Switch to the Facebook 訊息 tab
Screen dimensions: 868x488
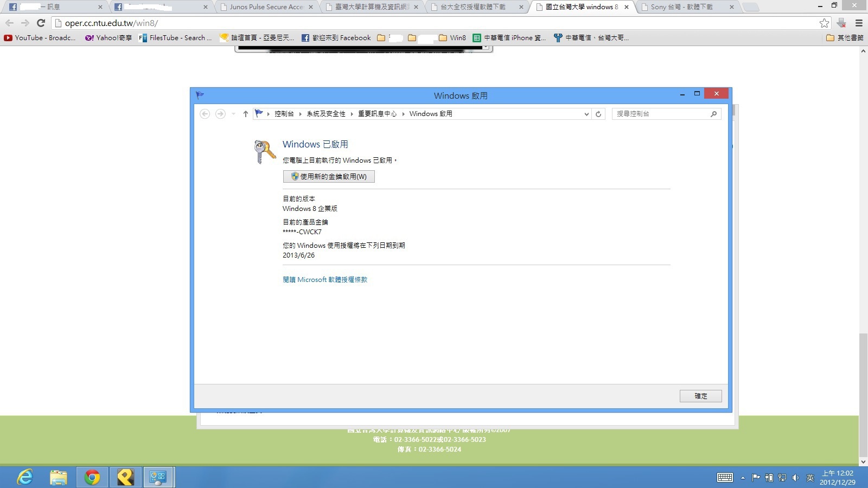pyautogui.click(x=55, y=7)
